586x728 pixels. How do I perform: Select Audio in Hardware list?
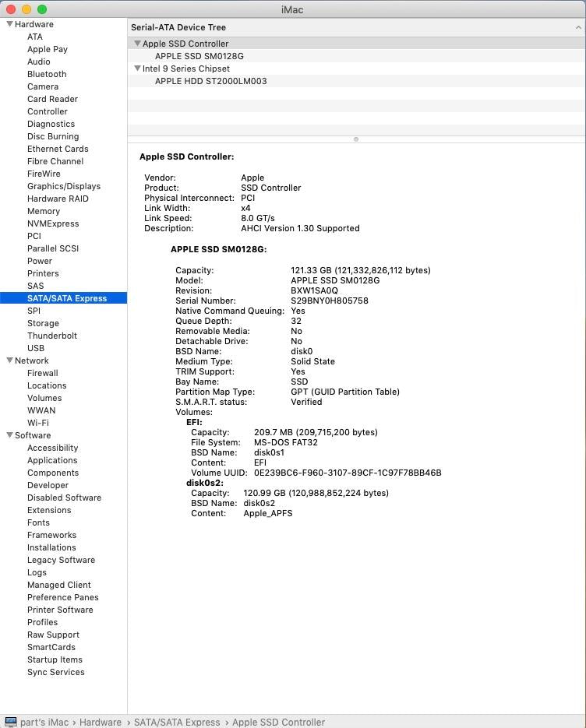[x=38, y=62]
